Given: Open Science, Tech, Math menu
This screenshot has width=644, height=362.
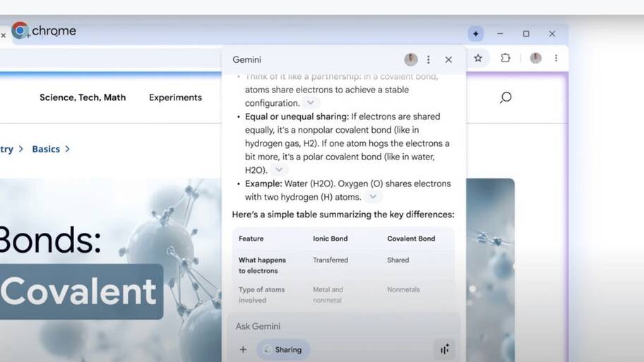Looking at the screenshot, I should click(83, 97).
